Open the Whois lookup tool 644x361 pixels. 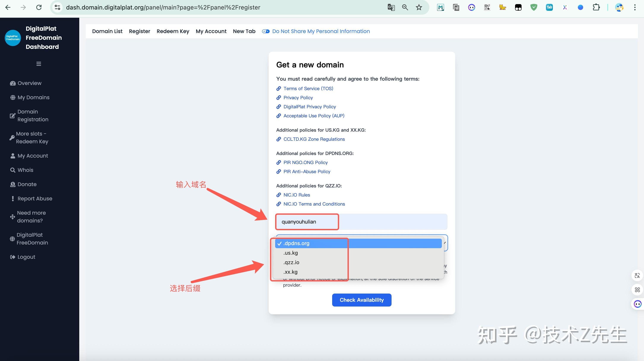25,170
